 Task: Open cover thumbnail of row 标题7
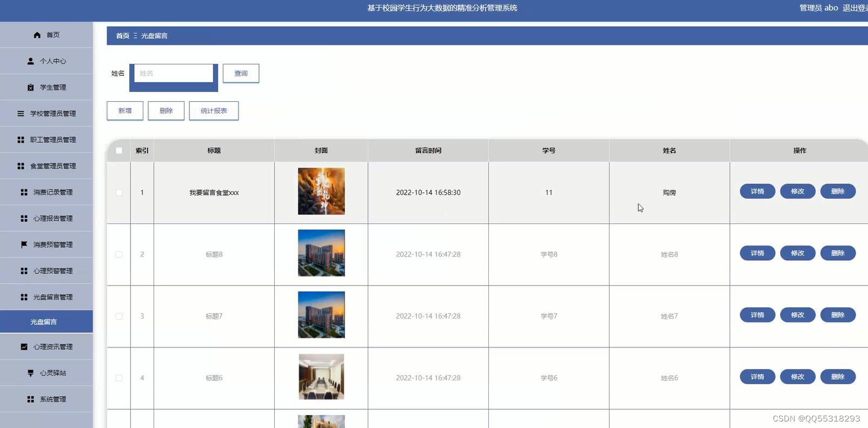pyautogui.click(x=321, y=315)
